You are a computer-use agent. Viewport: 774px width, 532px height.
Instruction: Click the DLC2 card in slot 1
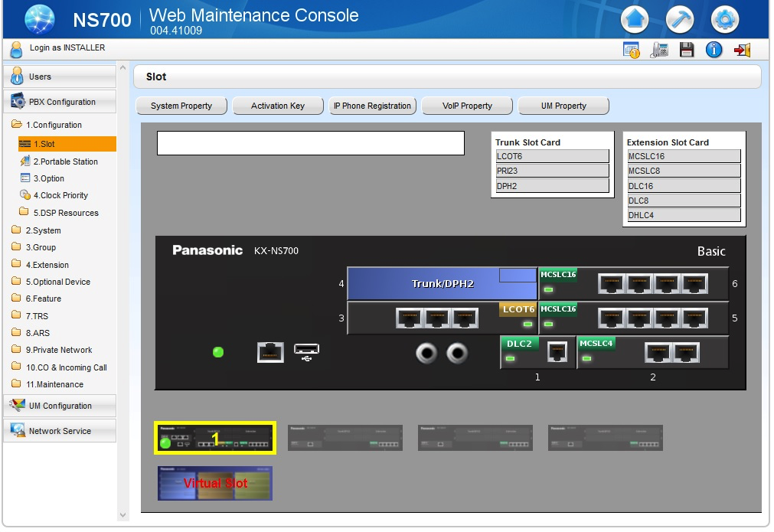pos(537,352)
